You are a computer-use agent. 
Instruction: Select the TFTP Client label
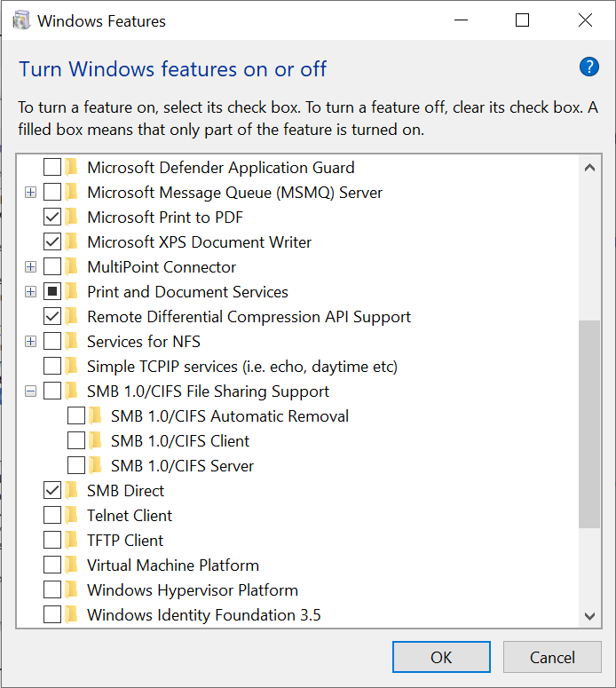(x=125, y=541)
